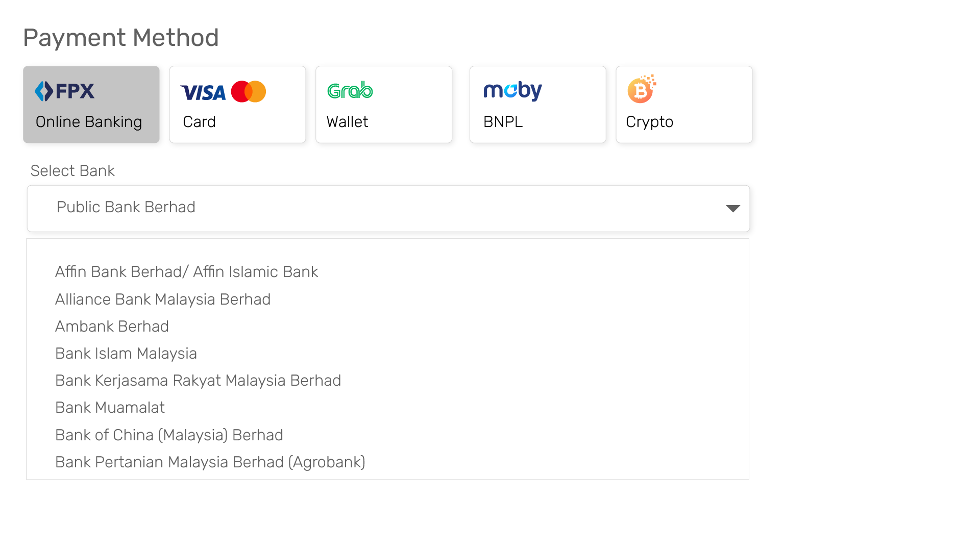Pick the Crypto payment tile
The width and height of the screenshot is (980, 551).
click(x=684, y=105)
